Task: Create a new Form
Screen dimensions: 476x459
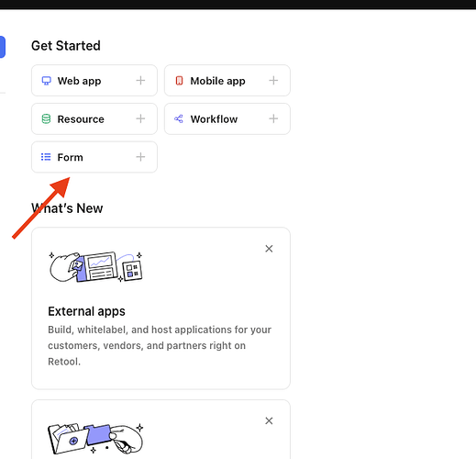Action: point(94,157)
